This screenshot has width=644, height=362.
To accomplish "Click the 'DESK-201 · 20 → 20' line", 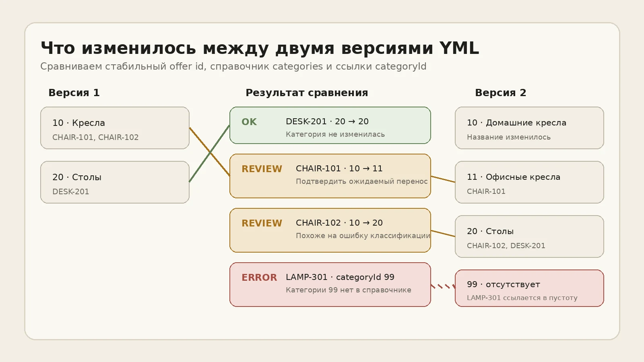I will click(x=327, y=121).
